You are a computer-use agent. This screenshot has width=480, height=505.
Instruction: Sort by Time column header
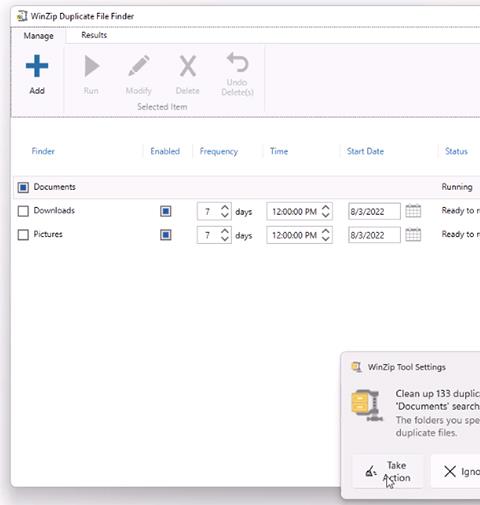tap(279, 151)
